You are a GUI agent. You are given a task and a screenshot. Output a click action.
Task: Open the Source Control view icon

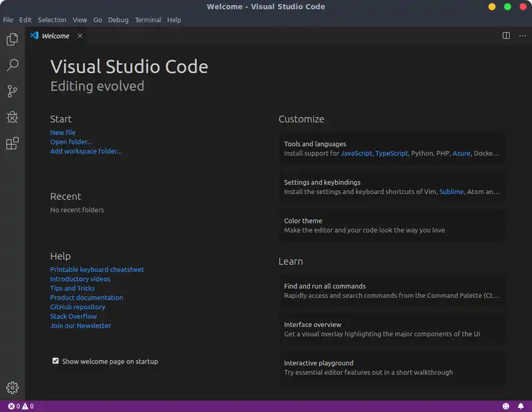click(12, 91)
